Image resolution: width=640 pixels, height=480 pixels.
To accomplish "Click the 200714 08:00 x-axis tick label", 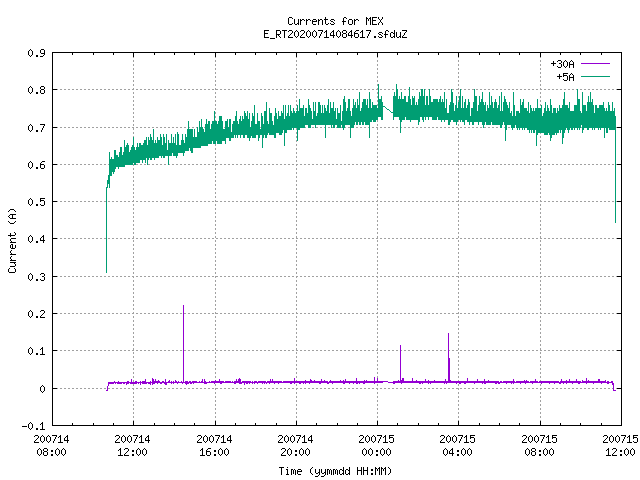I will coord(51,445).
